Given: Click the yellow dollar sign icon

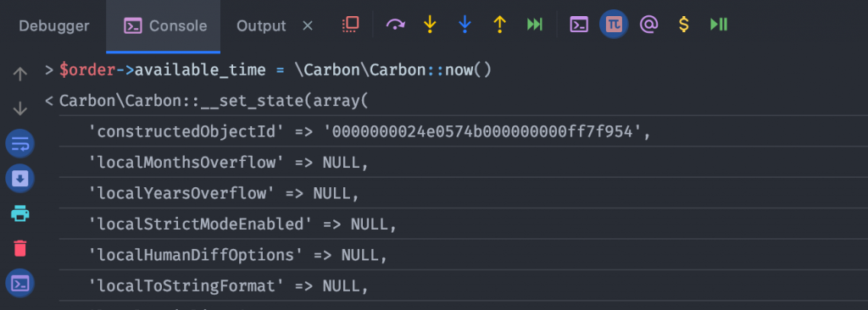Looking at the screenshot, I should pyautogui.click(x=684, y=25).
